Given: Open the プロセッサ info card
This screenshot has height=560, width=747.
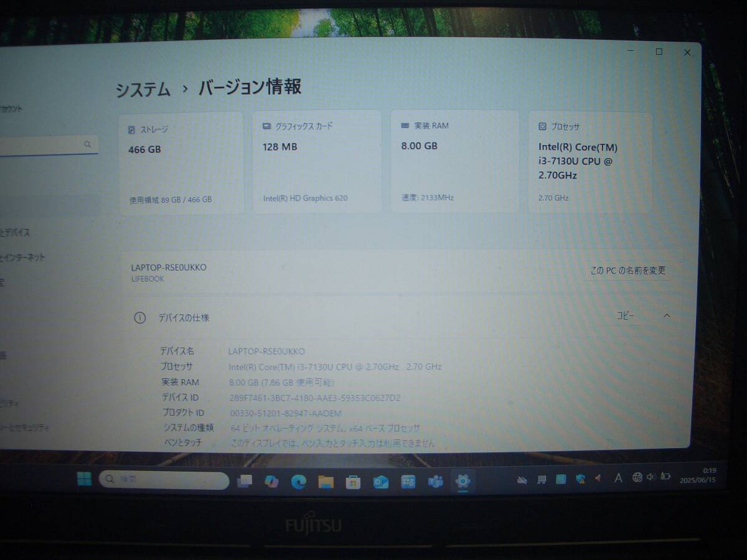Looking at the screenshot, I should coord(590,162).
